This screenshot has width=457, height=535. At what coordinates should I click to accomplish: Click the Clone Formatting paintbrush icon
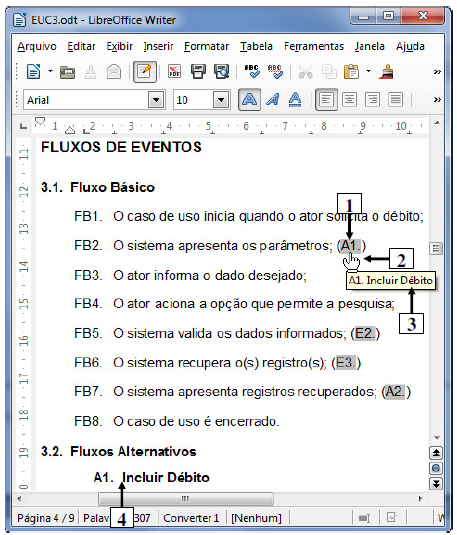387,72
